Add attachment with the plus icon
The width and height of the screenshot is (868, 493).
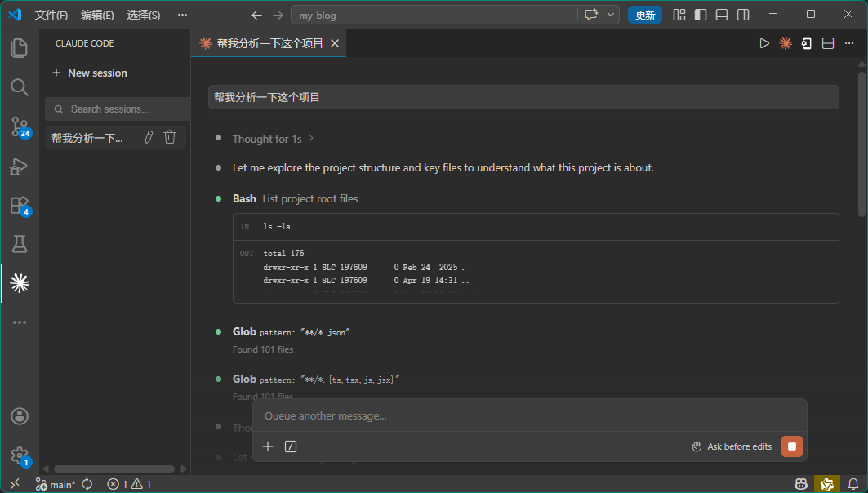[268, 446]
